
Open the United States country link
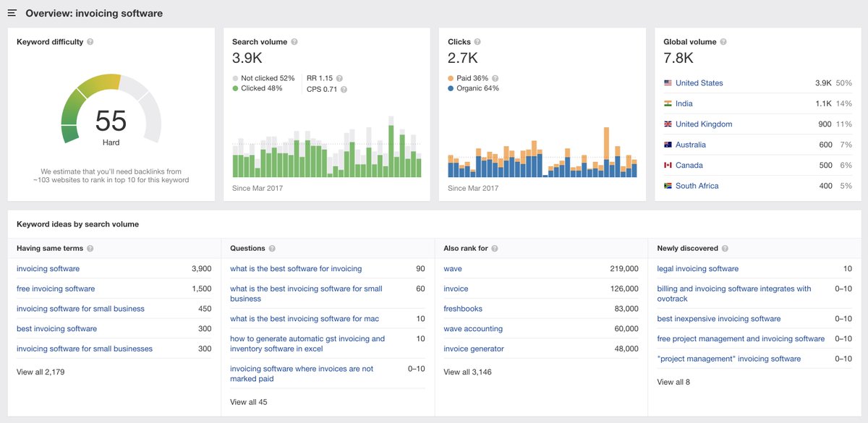coord(699,83)
